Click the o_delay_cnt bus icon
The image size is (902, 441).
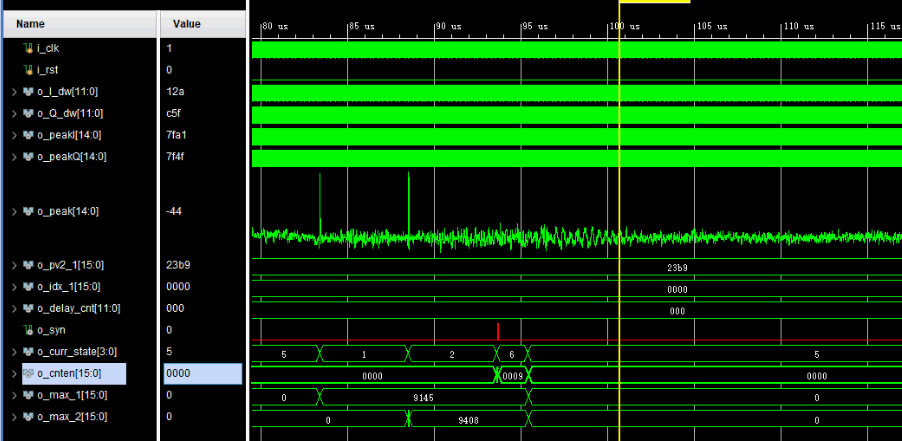(28, 308)
